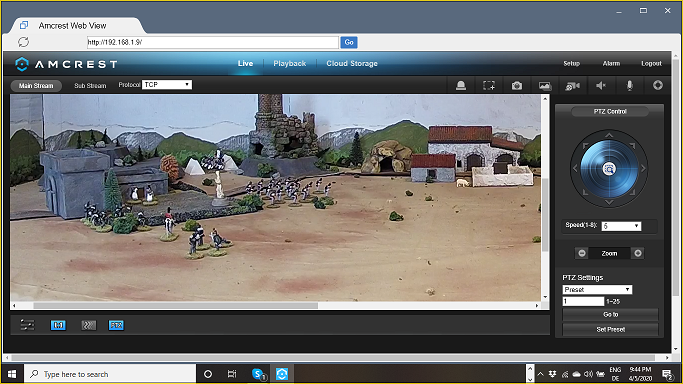Open the Setup menu
Viewport: 683px width, 384px height.
571,64
